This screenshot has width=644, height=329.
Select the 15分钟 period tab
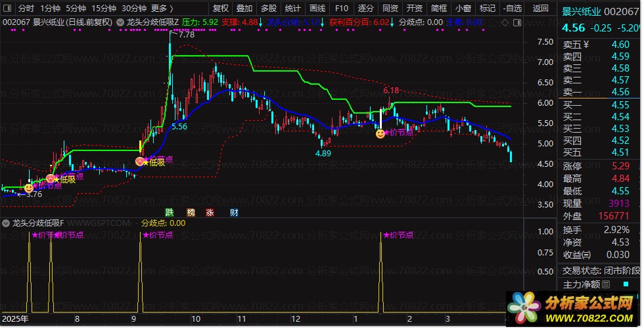point(104,8)
